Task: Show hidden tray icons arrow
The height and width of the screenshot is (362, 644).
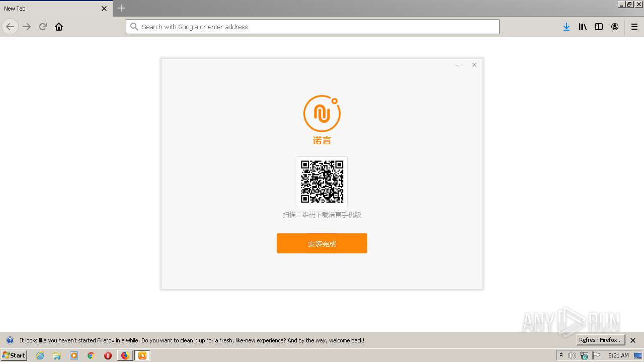Action: (561, 355)
